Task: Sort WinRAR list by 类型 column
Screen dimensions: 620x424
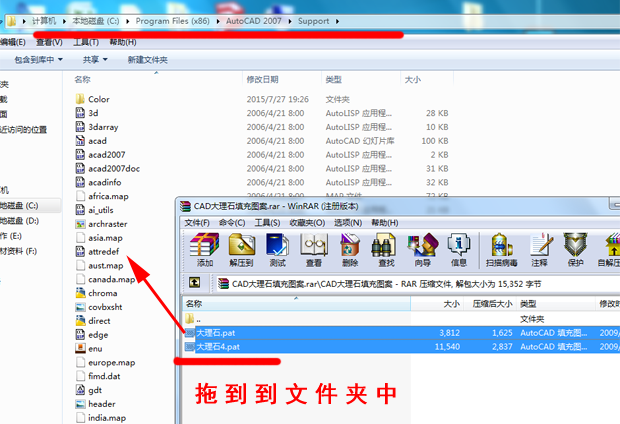Action: click(555, 304)
